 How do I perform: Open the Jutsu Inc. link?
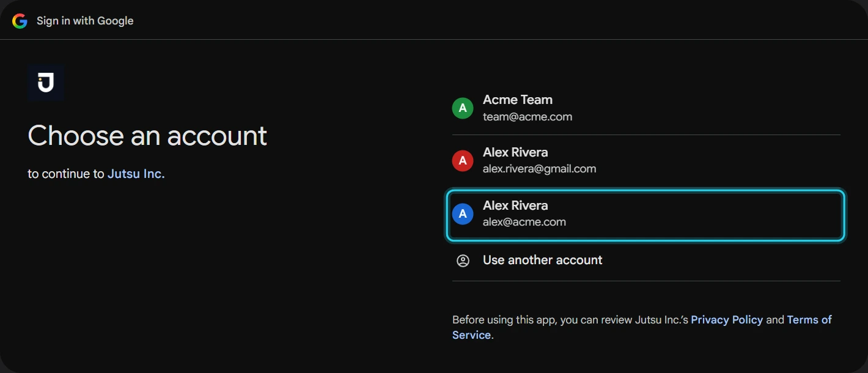tap(136, 174)
